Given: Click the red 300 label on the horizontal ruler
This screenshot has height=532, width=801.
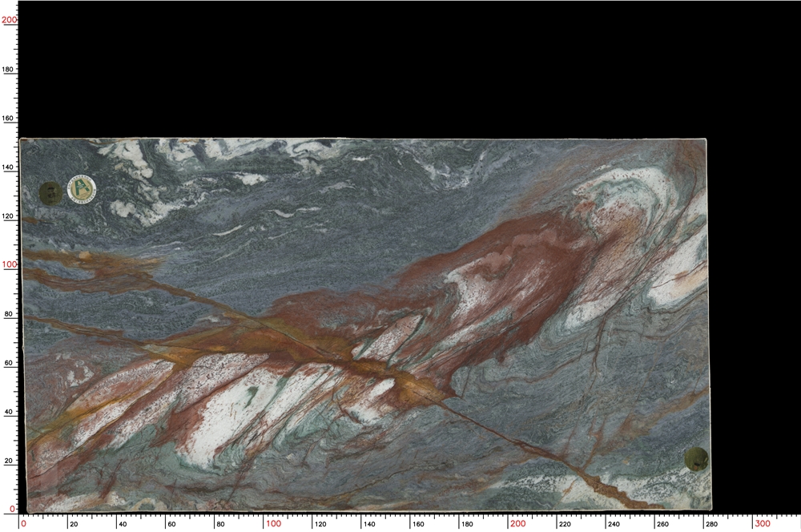Looking at the screenshot, I should (763, 523).
